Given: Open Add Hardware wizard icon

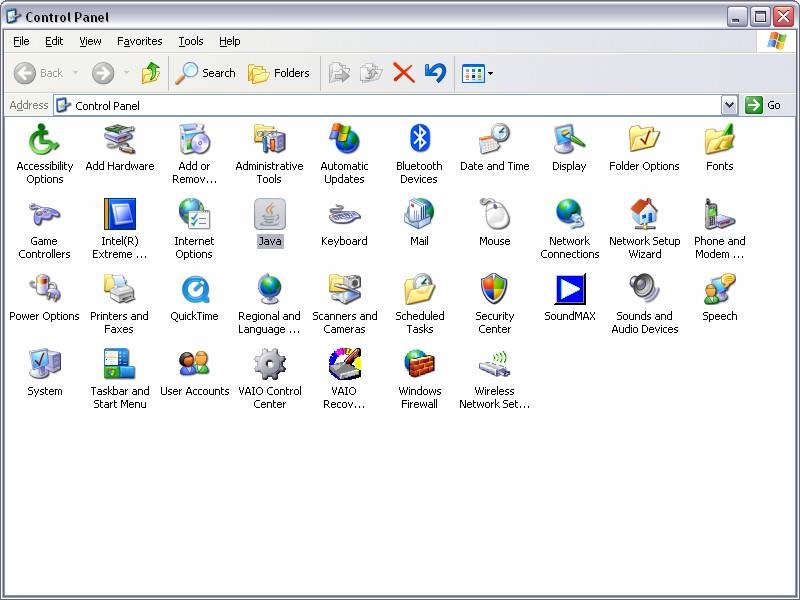Looking at the screenshot, I should point(120,140).
